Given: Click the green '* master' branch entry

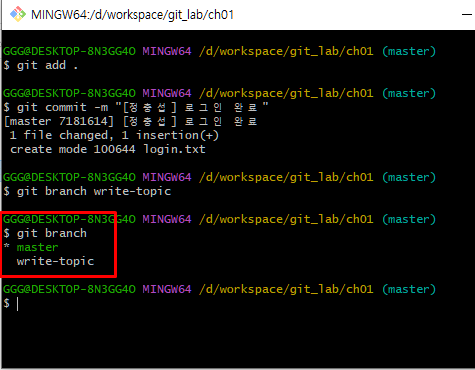Looking at the screenshot, I should click(x=31, y=247).
